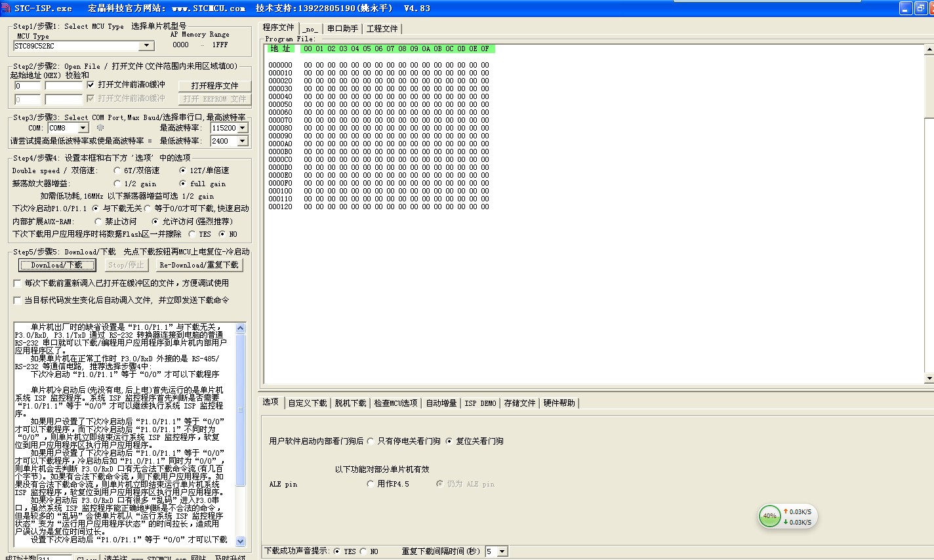Enable 当目标代码发生变化后自动调入文件 checkbox
This screenshot has width=934, height=560.
pyautogui.click(x=18, y=300)
